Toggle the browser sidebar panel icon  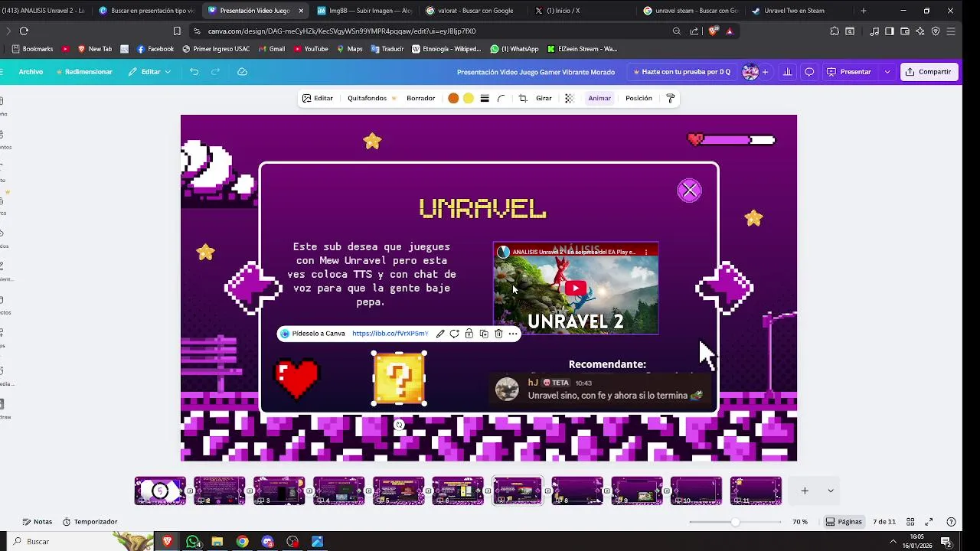[x=890, y=31]
